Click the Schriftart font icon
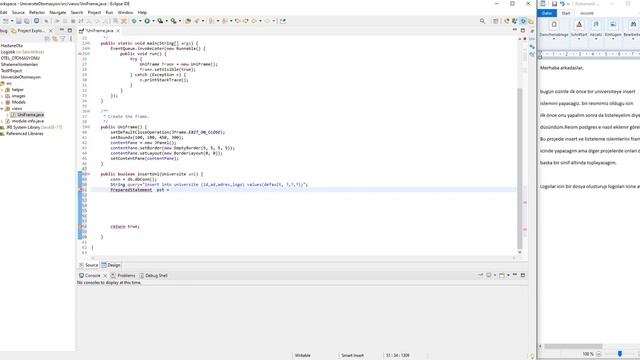 579,25
